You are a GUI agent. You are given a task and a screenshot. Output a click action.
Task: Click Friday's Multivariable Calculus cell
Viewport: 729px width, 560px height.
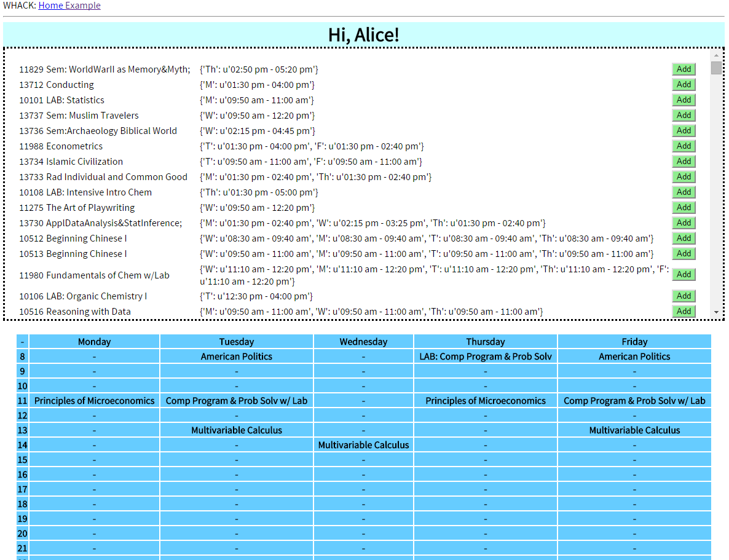[x=634, y=430]
